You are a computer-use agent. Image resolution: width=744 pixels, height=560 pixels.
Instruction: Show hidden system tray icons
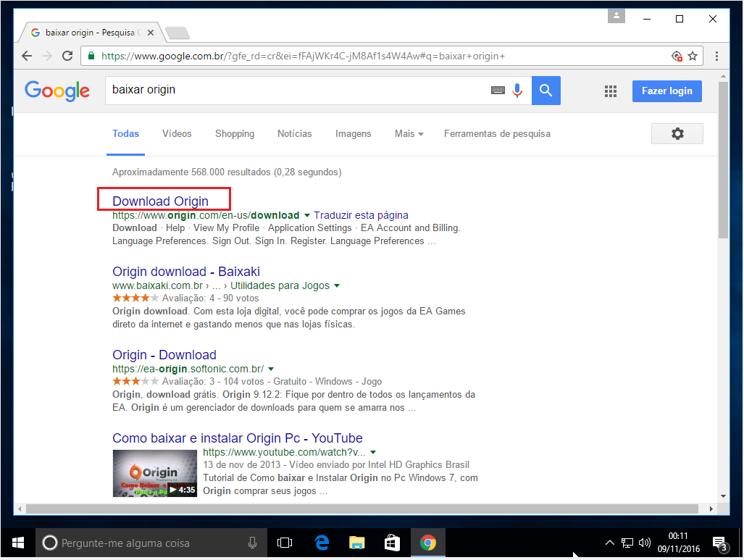(610, 543)
